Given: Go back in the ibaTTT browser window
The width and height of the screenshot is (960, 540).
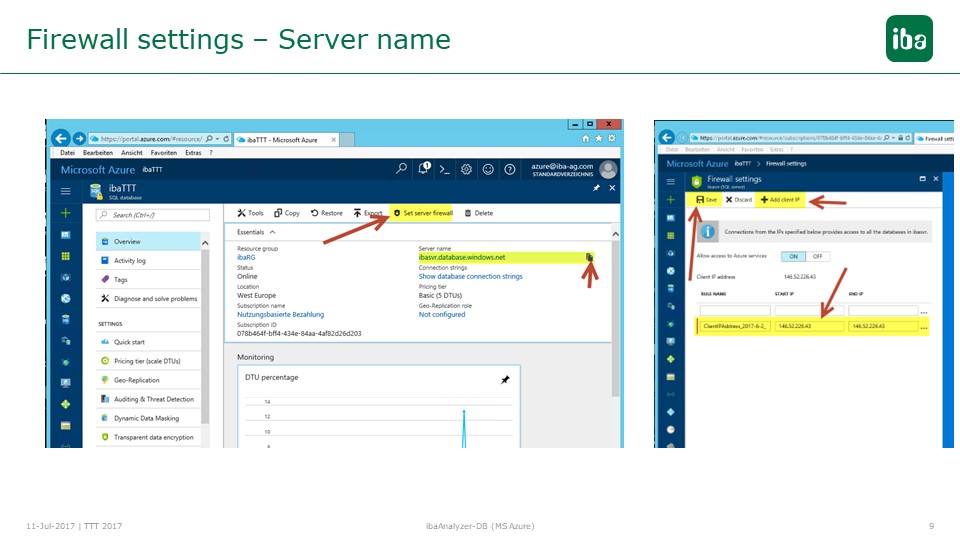Looking at the screenshot, I should (60, 138).
